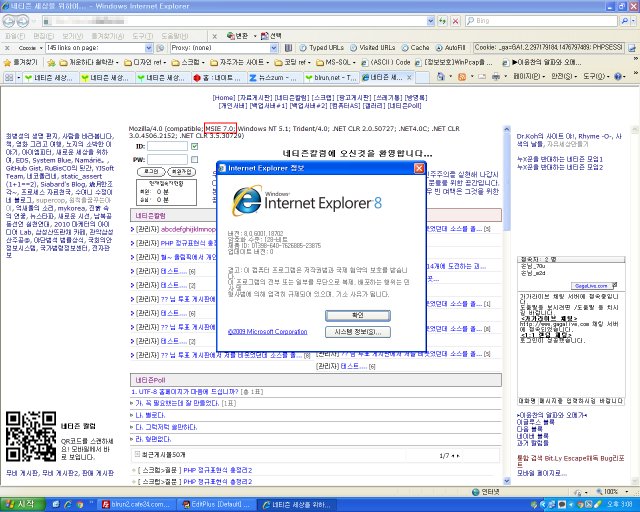Open the Quick Tabs grid icon
Viewport: 640px width, 512px height.
(9, 77)
